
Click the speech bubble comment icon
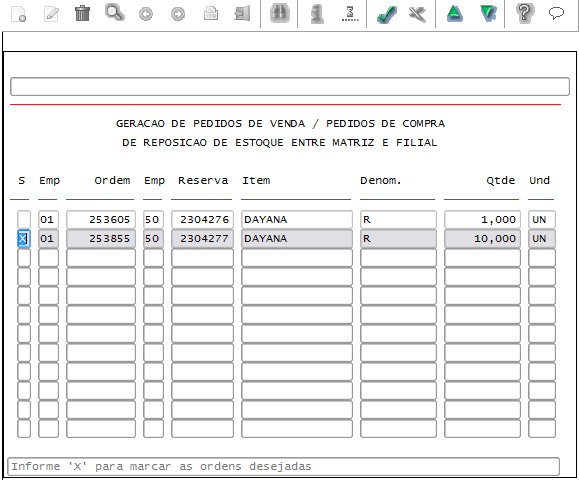point(556,13)
